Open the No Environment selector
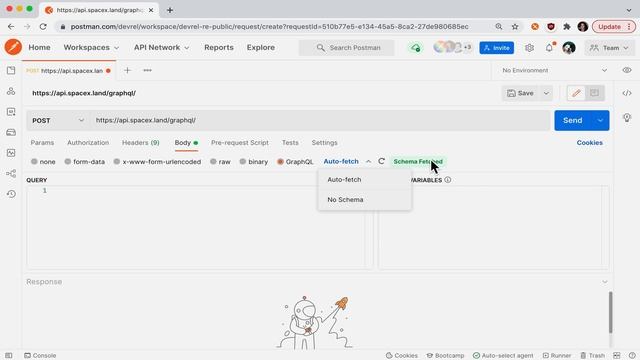640x360 pixels. pos(554,70)
